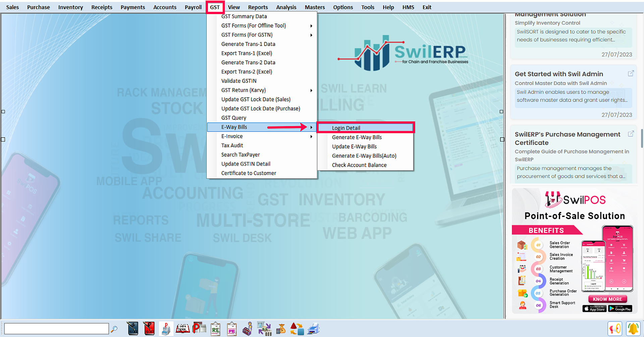Open the Reports menu
The height and width of the screenshot is (337, 644).
[x=258, y=7]
